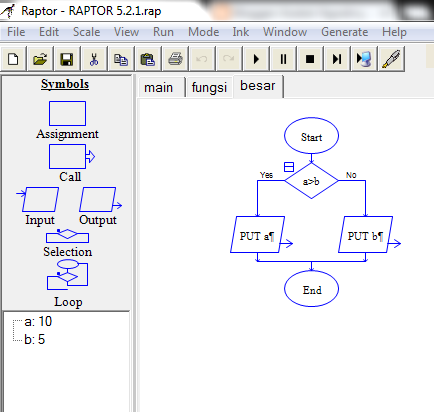Run the flowchart with the play button

pyautogui.click(x=256, y=59)
